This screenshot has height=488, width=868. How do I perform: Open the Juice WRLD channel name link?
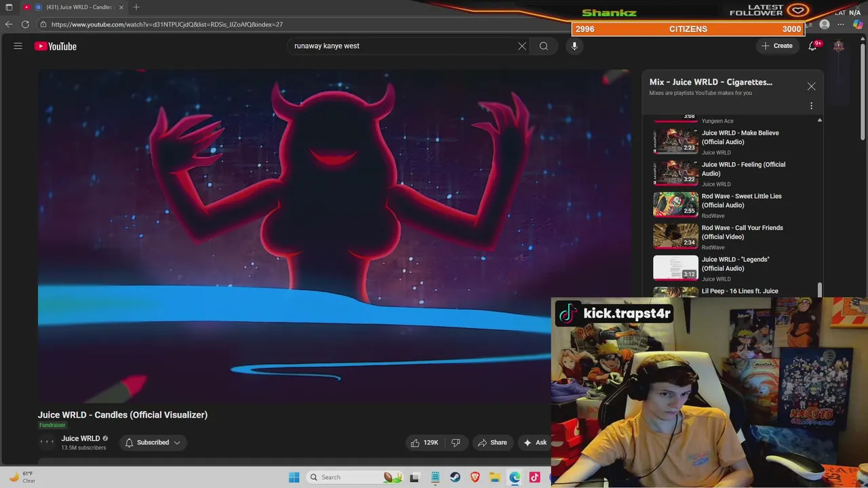(81, 439)
